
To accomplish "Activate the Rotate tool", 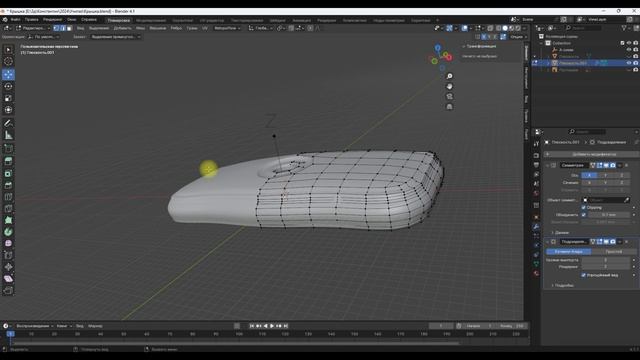I will pos(8,86).
